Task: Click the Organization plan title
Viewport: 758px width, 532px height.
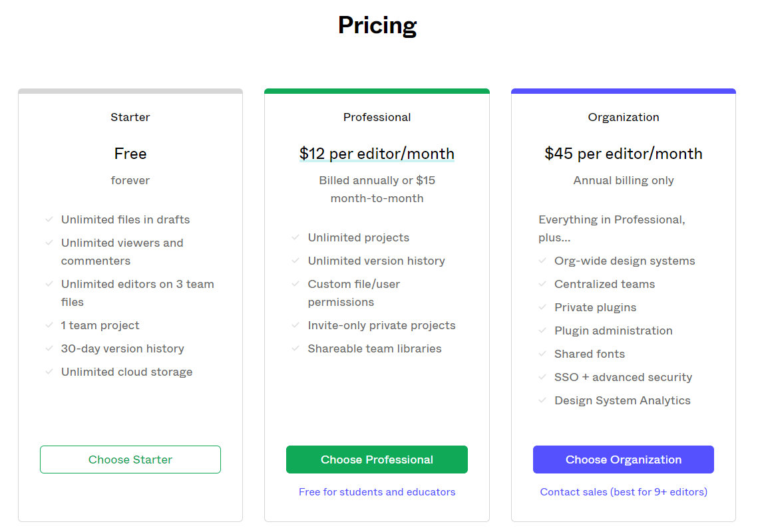Action: click(x=624, y=117)
